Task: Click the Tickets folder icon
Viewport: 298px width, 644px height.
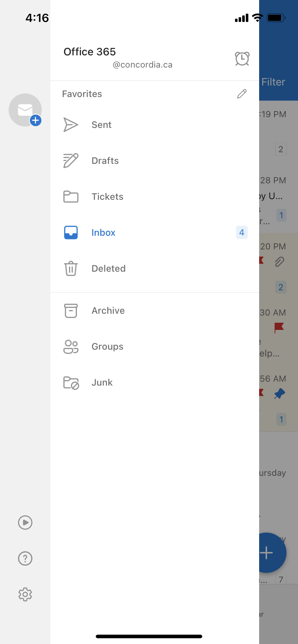Action: 71,197
